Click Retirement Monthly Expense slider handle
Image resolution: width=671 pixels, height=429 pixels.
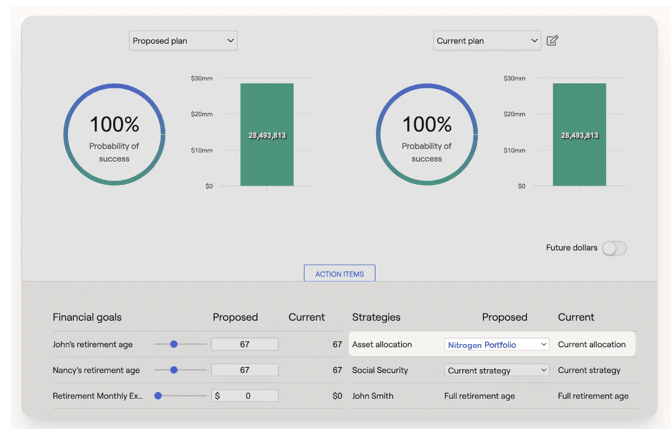click(x=158, y=396)
